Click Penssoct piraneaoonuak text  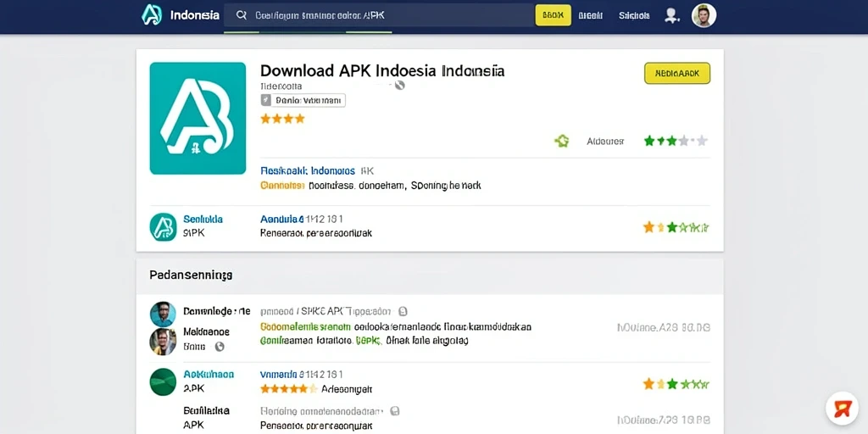click(x=316, y=426)
